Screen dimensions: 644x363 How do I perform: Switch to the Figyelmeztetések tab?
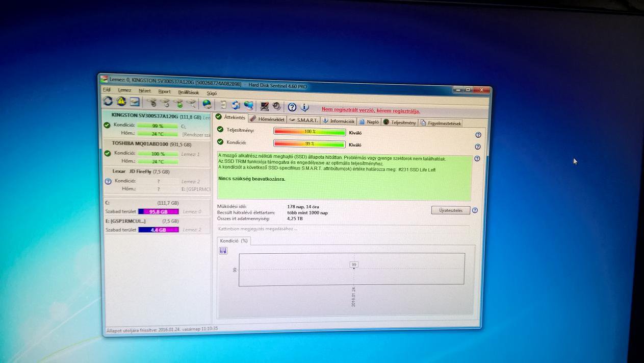441,123
